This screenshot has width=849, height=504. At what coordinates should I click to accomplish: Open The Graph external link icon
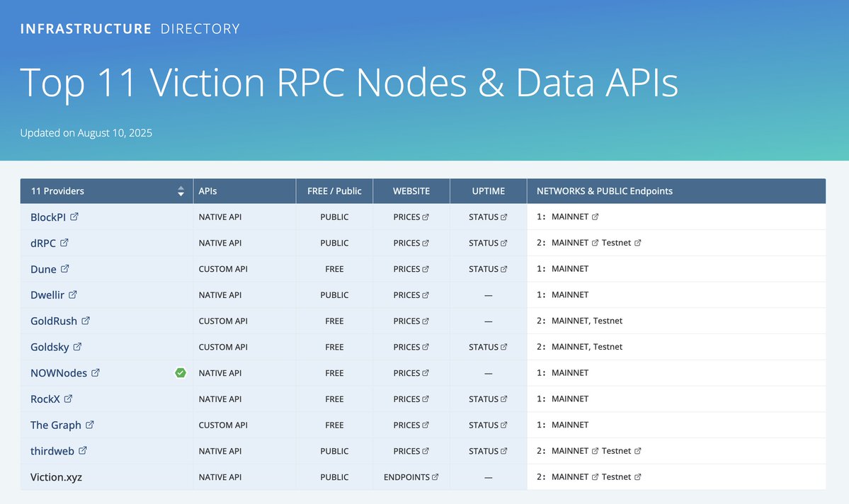click(x=90, y=425)
